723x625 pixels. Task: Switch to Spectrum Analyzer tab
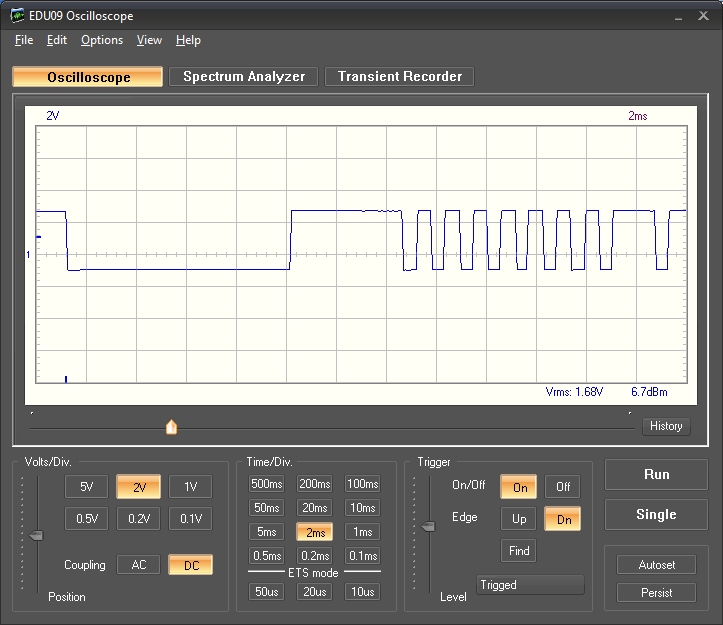[244, 77]
